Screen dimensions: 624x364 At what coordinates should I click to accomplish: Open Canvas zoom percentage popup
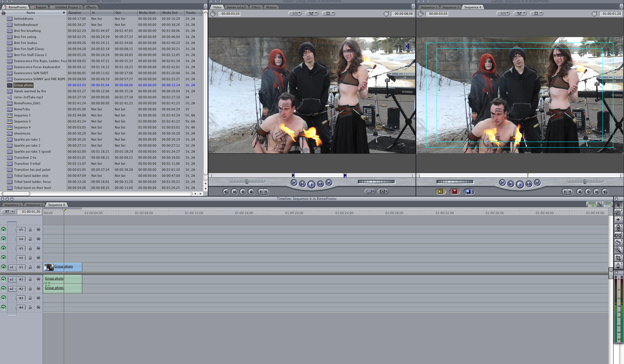(503, 13)
